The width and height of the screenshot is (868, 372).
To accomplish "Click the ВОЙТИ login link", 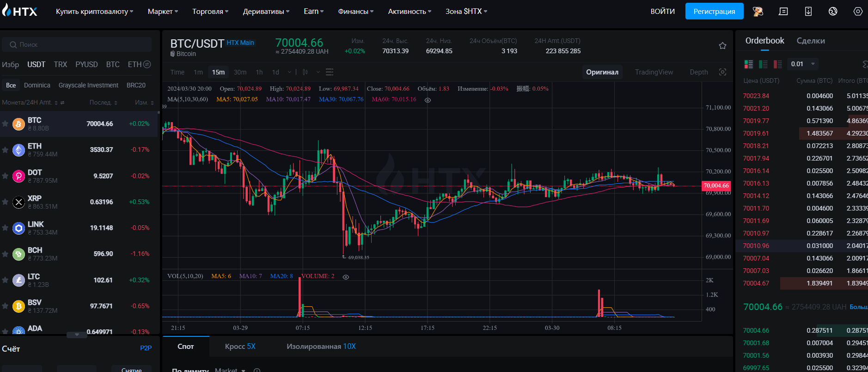I will pyautogui.click(x=662, y=11).
